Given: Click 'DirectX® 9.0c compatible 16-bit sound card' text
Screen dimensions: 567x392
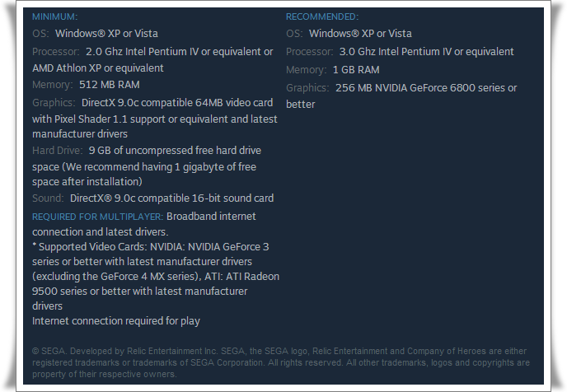Looking at the screenshot, I should 171,198.
